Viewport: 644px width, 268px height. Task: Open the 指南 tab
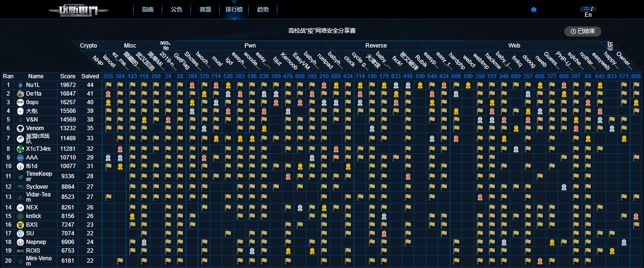(148, 10)
